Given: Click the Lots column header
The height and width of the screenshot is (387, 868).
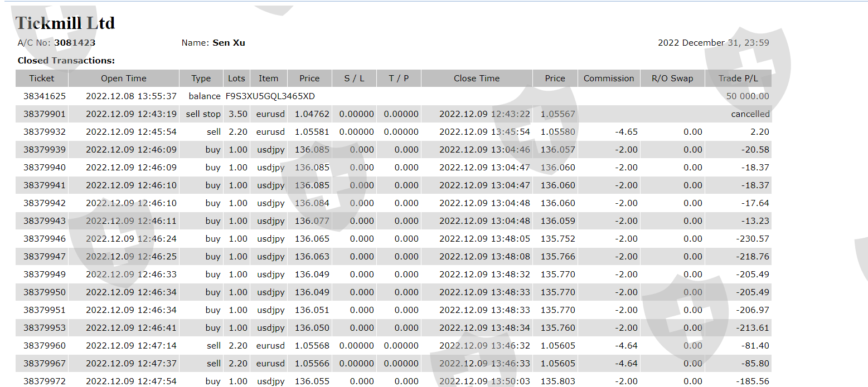Looking at the screenshot, I should point(236,79).
